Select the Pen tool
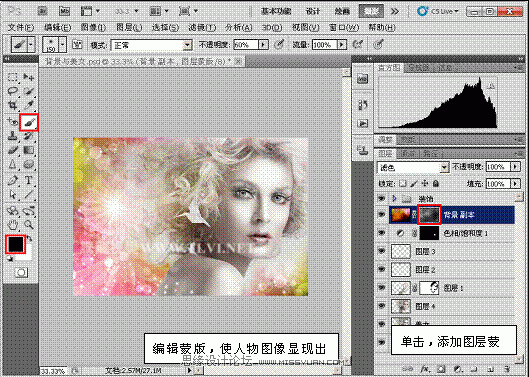 (13, 181)
